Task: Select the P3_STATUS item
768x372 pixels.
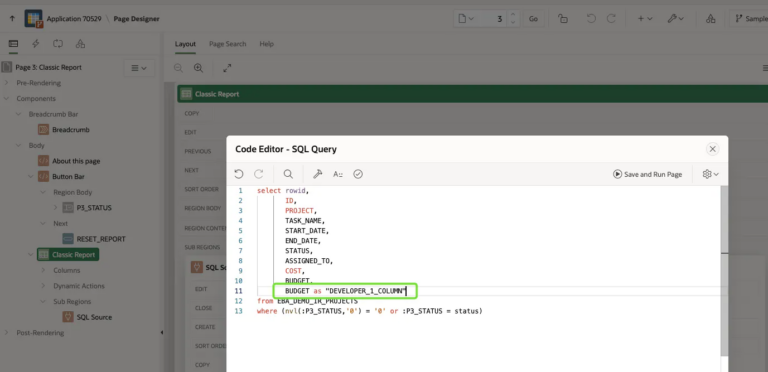Action: coord(94,208)
